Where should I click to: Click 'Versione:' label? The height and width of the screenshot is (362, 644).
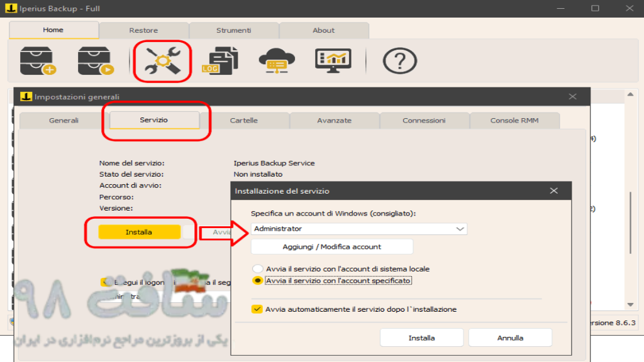pos(116,208)
